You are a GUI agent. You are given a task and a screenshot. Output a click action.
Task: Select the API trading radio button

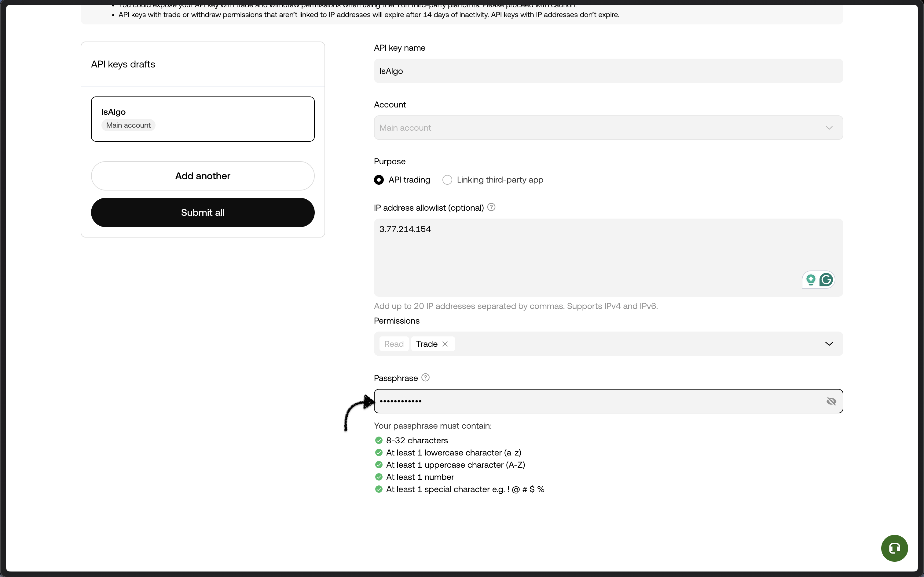(379, 180)
